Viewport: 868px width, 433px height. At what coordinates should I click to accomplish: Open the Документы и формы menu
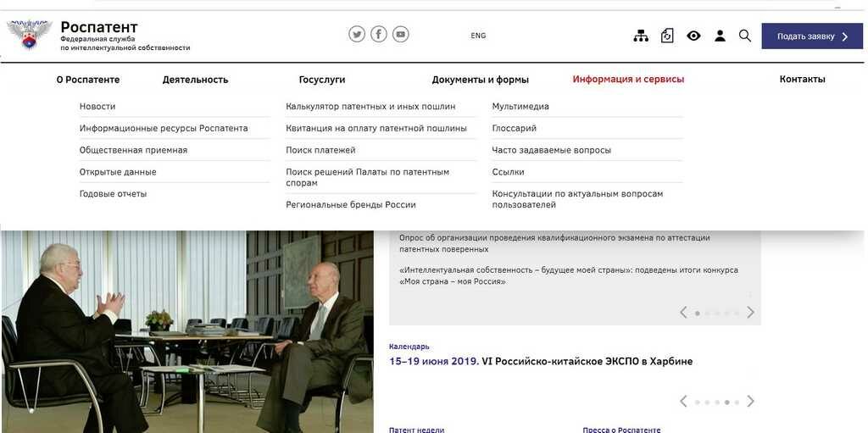pos(481,80)
